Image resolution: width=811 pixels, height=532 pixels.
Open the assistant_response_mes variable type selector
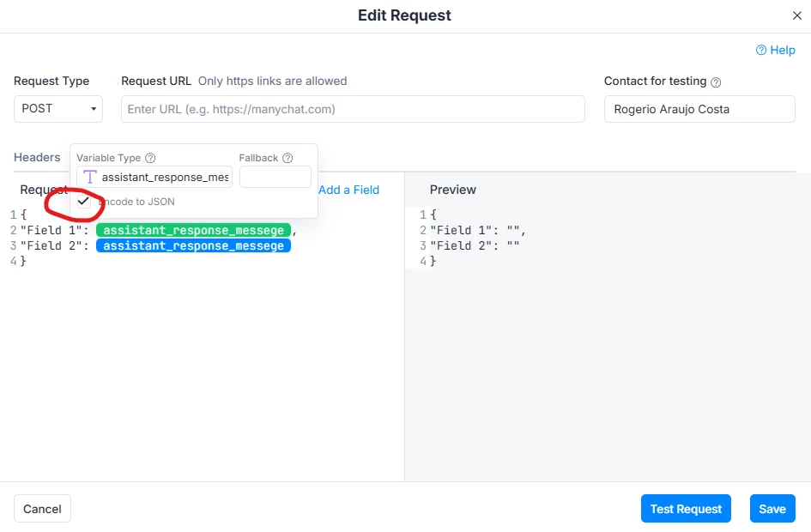154,178
